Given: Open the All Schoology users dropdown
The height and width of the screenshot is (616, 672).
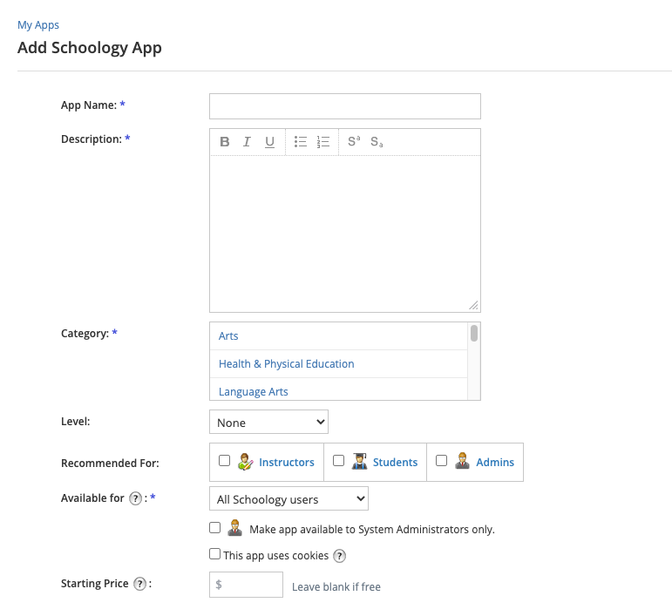Looking at the screenshot, I should (x=288, y=498).
